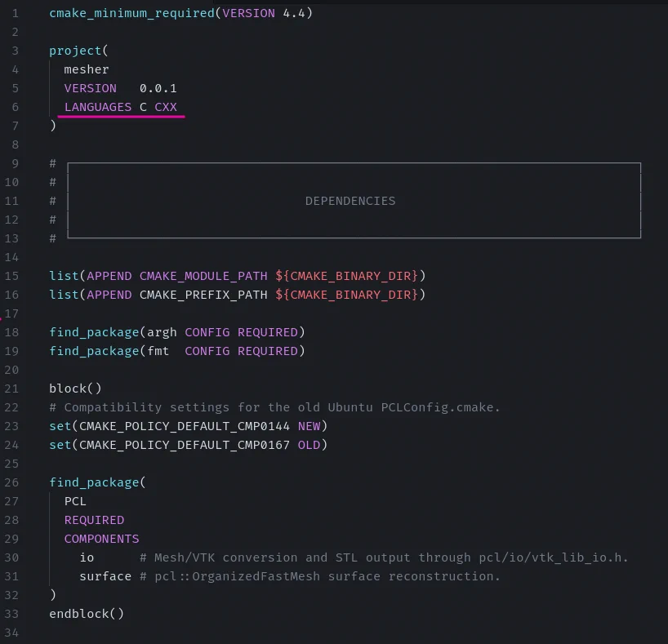Click the CXX language entry
The width and height of the screenshot is (668, 644).
[166, 107]
